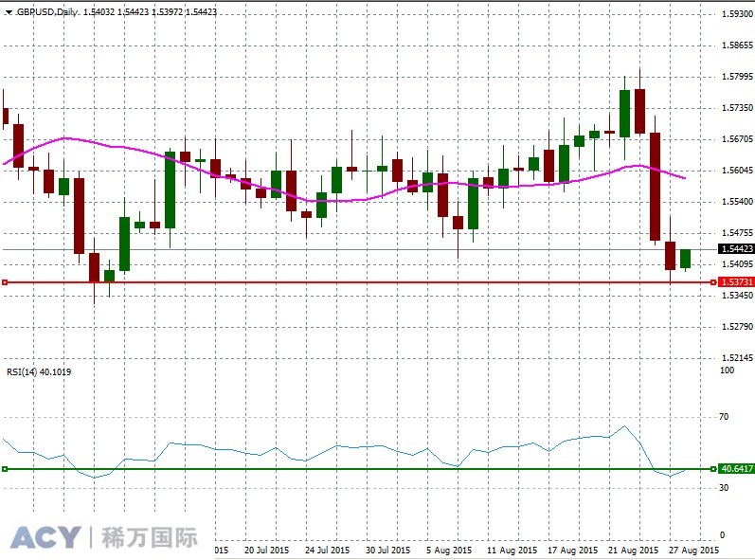Select the last green candlestick on the chart
The width and height of the screenshot is (755, 560).
[685, 259]
